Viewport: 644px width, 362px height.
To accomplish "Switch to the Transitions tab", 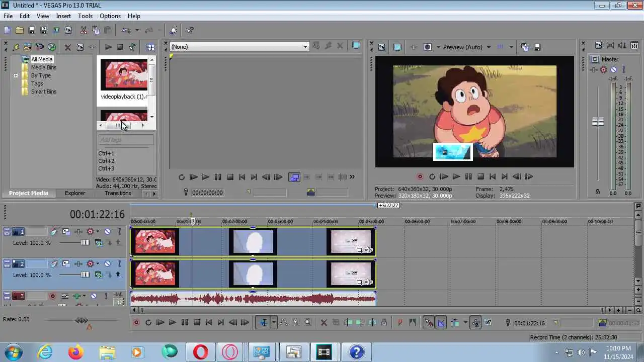I will (x=118, y=193).
